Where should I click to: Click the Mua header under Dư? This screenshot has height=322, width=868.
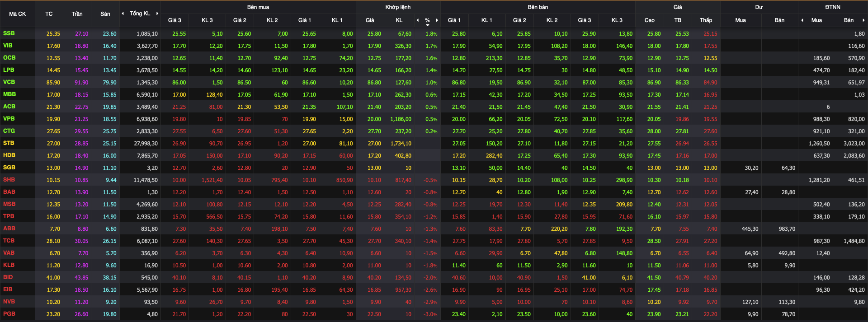point(741,20)
